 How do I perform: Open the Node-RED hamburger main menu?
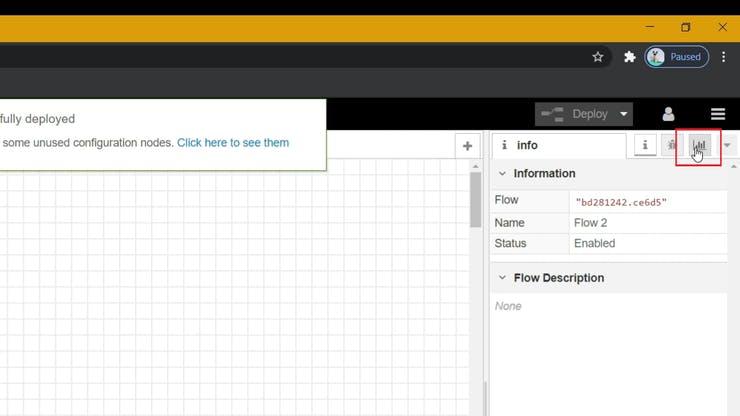click(717, 114)
